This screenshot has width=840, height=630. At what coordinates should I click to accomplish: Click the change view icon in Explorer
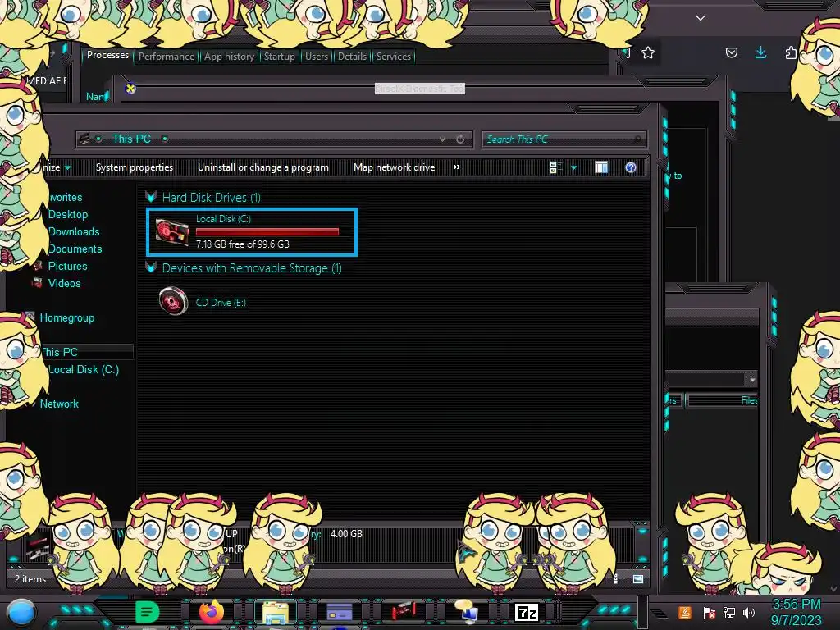click(555, 167)
